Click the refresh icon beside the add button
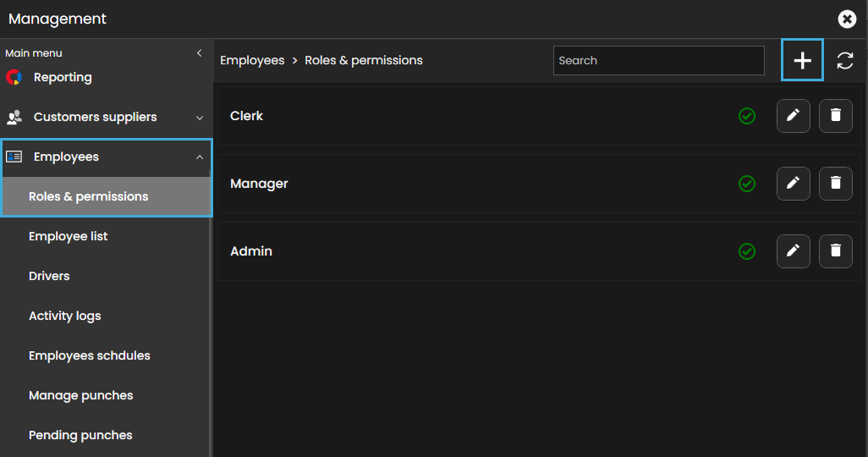The height and width of the screenshot is (457, 868). 844,61
